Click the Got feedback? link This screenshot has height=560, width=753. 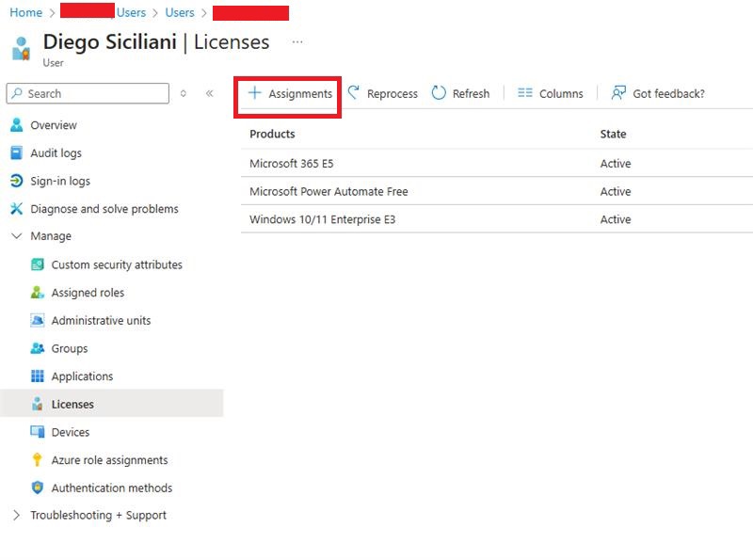[x=668, y=94]
